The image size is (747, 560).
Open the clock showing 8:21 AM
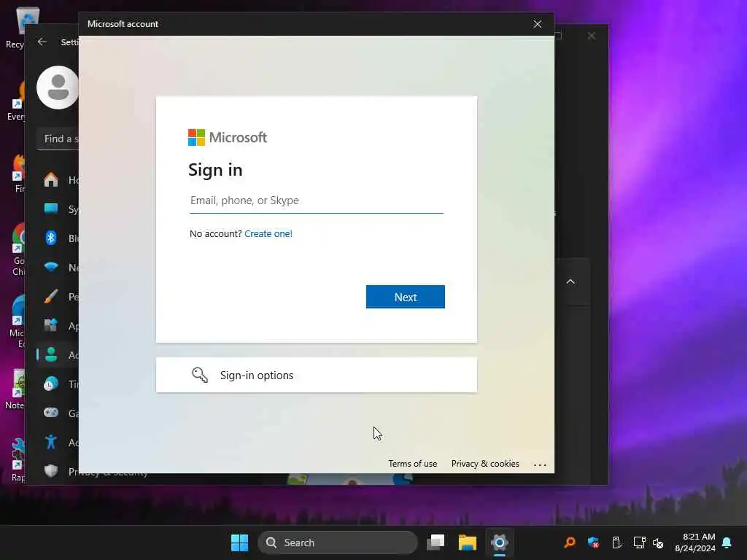(695, 542)
